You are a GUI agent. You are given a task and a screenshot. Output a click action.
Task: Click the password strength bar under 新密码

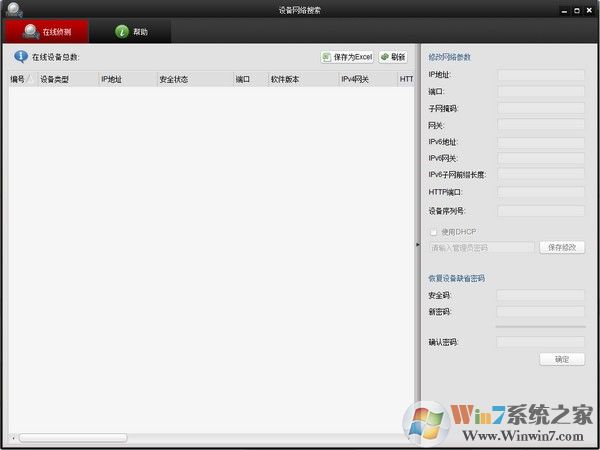pyautogui.click(x=541, y=326)
